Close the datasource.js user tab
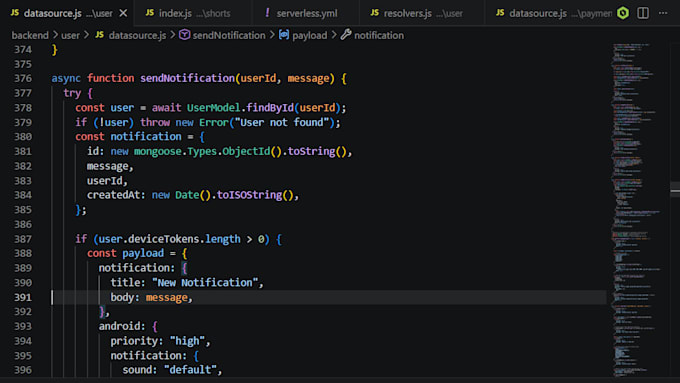 point(123,13)
